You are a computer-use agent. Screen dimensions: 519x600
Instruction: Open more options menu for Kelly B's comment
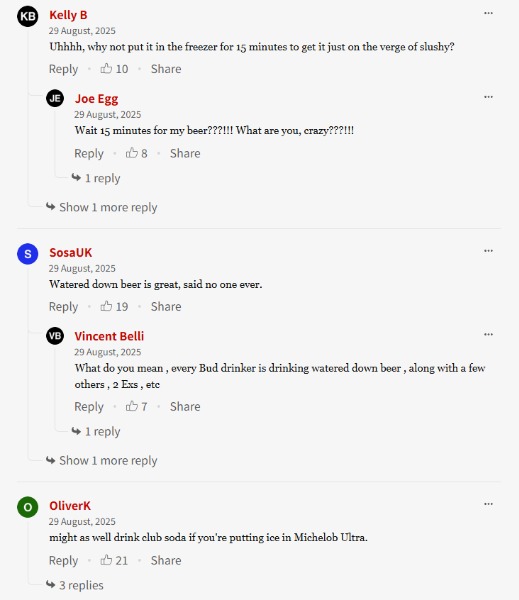point(488,13)
